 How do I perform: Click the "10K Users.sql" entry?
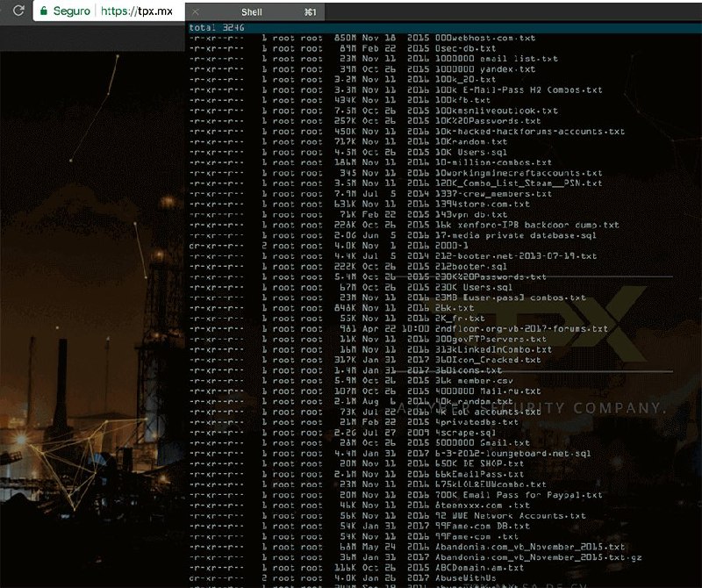(471, 152)
